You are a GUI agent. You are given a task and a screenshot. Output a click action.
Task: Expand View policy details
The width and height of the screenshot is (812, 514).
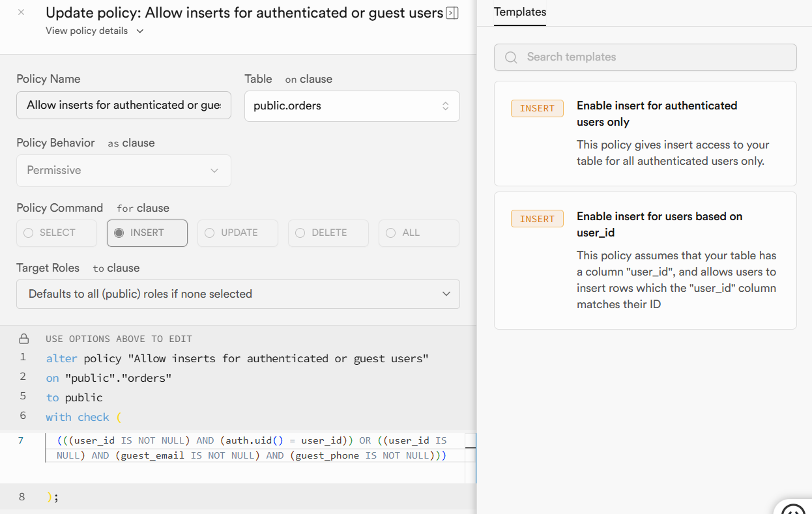coord(94,31)
